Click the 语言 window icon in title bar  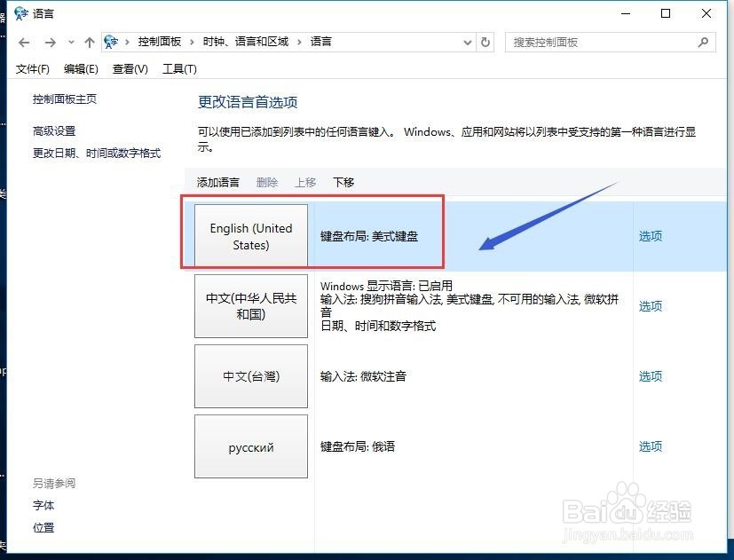coord(20,13)
